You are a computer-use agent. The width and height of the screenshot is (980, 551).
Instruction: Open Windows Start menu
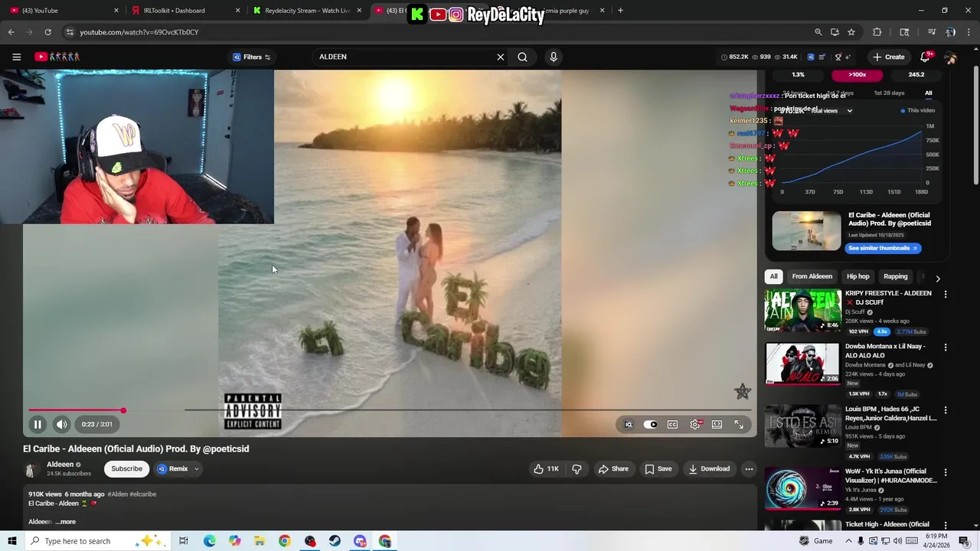[x=11, y=541]
